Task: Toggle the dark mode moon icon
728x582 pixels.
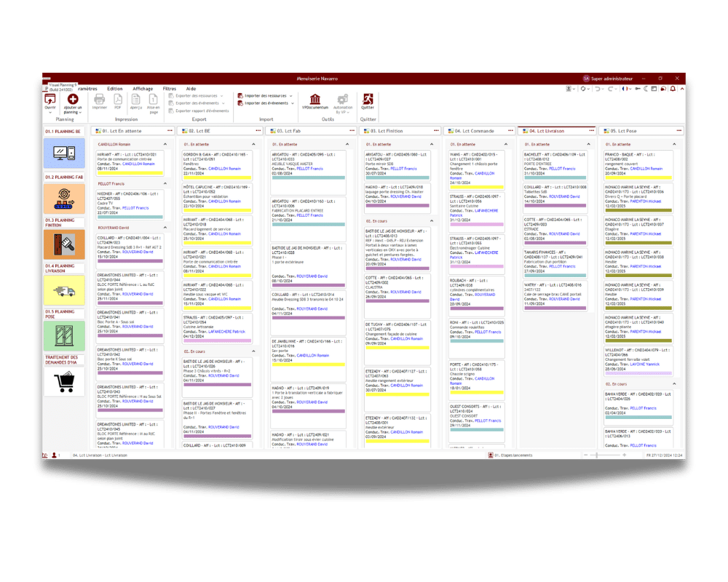Action: click(646, 89)
